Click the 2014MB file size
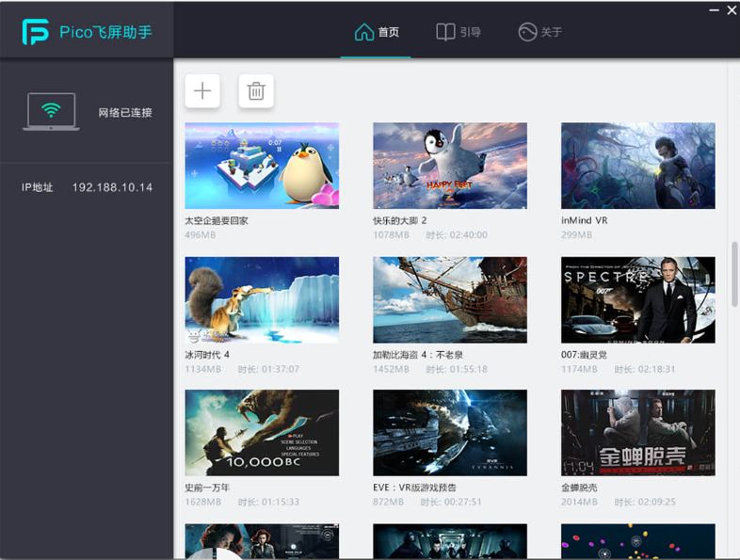Viewport: 740px width, 560px height. (579, 502)
